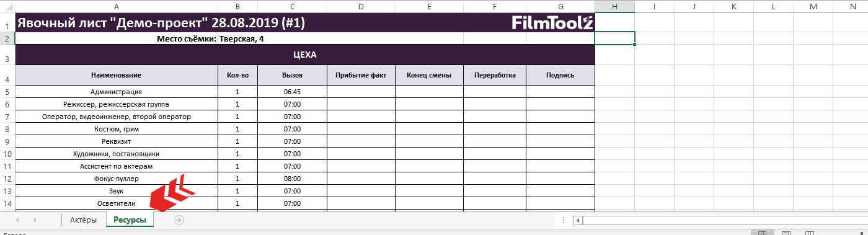Select column A header
This screenshot has width=868, height=235.
(117, 6)
